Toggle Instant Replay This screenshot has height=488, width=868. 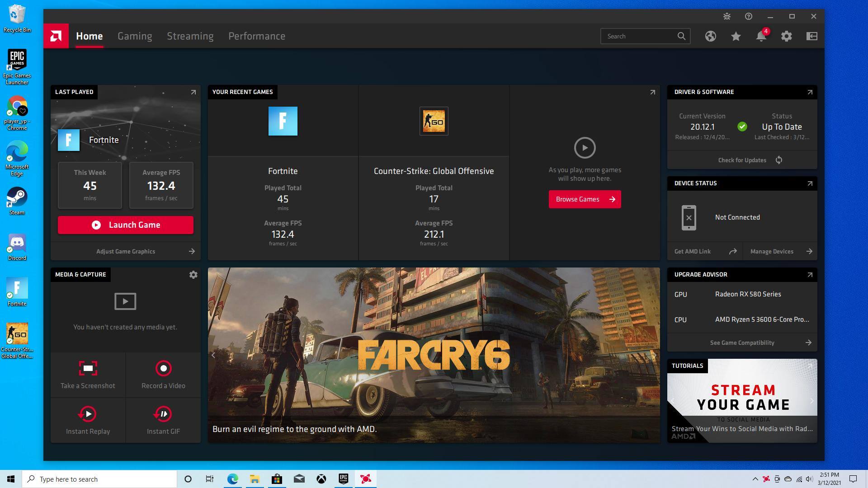(88, 414)
